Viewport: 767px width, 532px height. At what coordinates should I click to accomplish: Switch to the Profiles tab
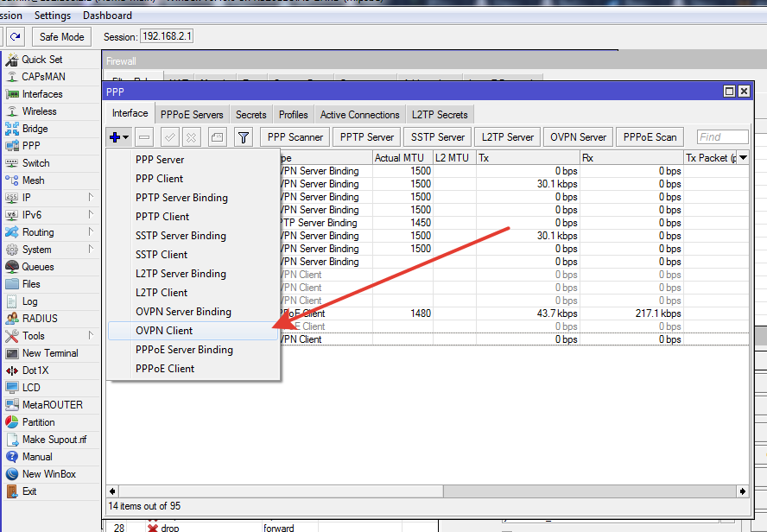click(x=294, y=115)
